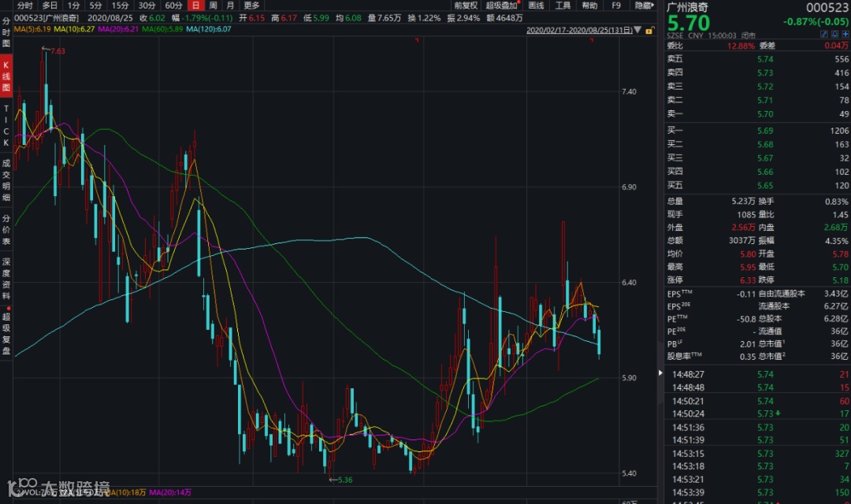The height and width of the screenshot is (504, 851).
Task: Open the TICK sidebar view
Action: (x=6, y=125)
